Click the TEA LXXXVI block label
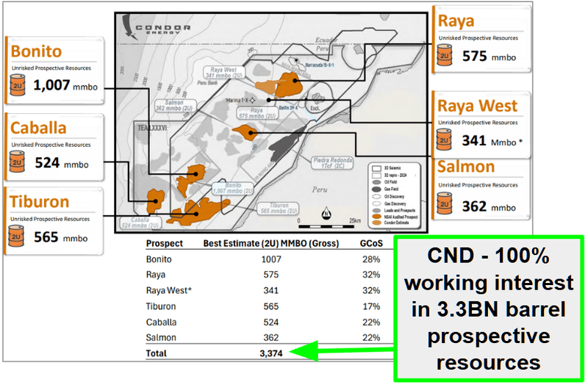Image resolution: width=588 pixels, height=385 pixels. pos(152,128)
